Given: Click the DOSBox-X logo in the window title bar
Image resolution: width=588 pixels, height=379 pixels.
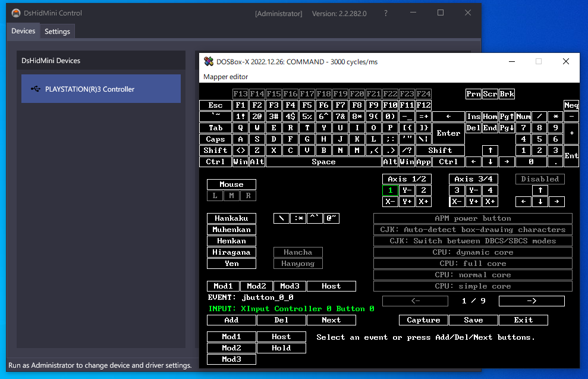Looking at the screenshot, I should [x=208, y=61].
